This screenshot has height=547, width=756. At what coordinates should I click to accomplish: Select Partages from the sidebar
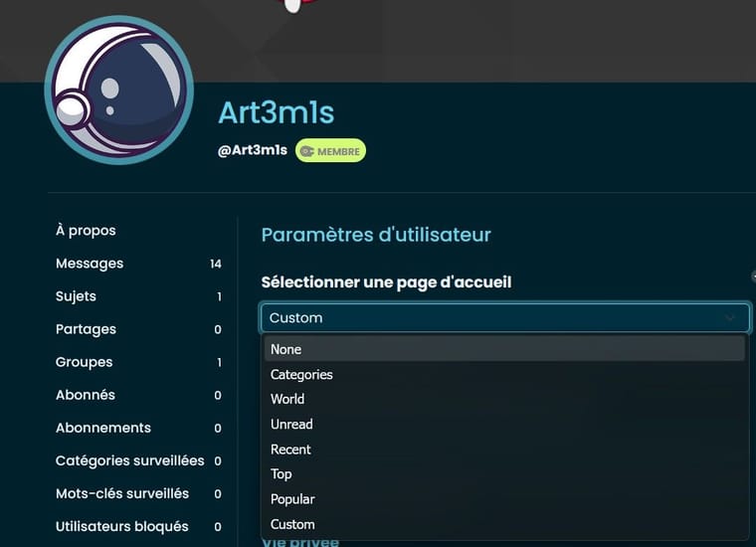(x=86, y=329)
